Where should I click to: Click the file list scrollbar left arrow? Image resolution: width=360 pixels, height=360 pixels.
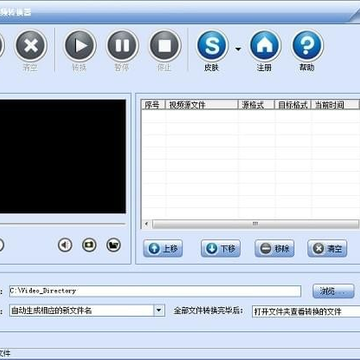[146, 224]
